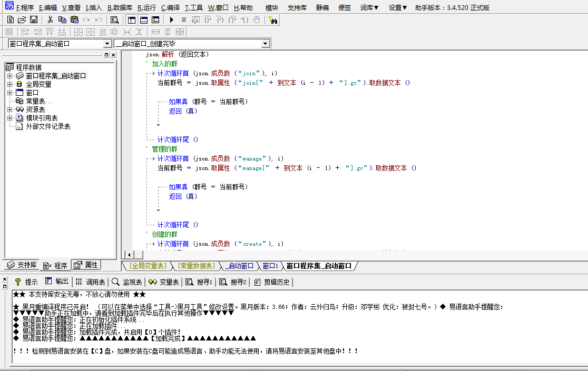
Task: Toggle the first window layout view button
Action: [132, 20]
